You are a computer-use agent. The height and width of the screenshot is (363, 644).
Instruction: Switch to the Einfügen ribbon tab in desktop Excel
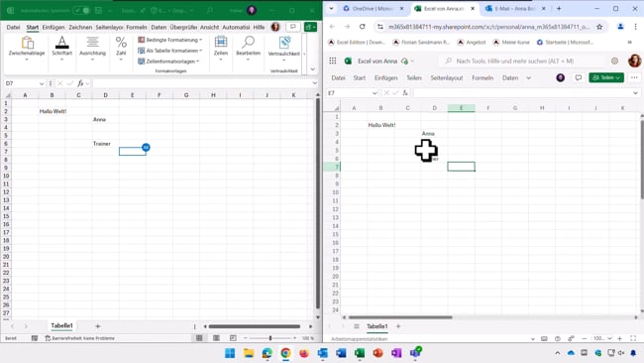click(54, 27)
